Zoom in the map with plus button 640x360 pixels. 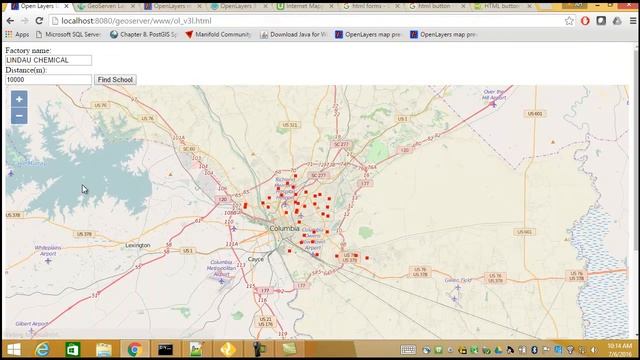[x=19, y=99]
